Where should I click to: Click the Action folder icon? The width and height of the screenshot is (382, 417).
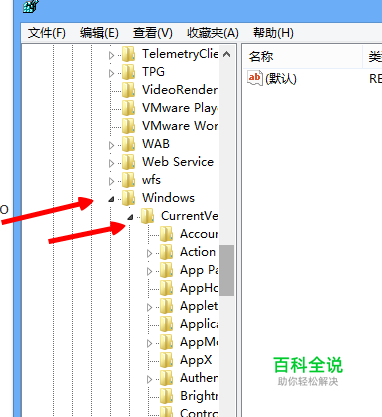click(x=166, y=252)
